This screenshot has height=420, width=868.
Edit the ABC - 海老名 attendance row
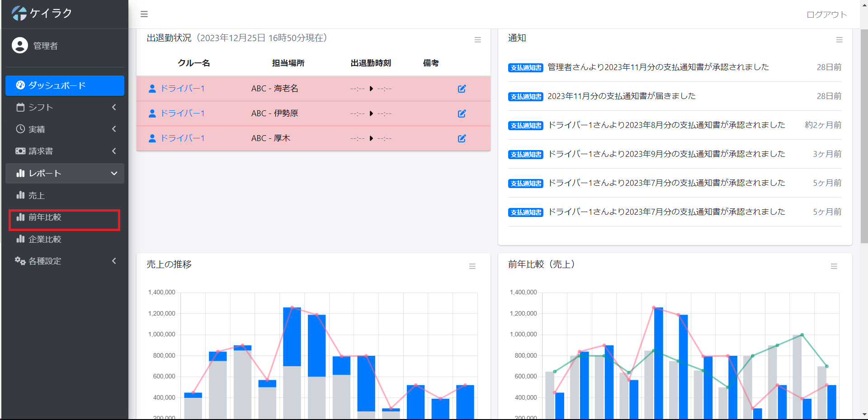(x=462, y=89)
